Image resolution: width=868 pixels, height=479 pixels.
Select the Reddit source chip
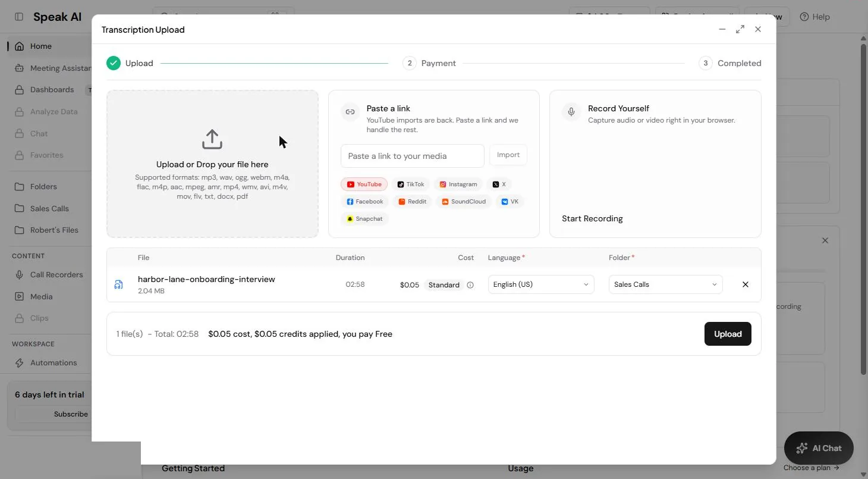coord(413,202)
